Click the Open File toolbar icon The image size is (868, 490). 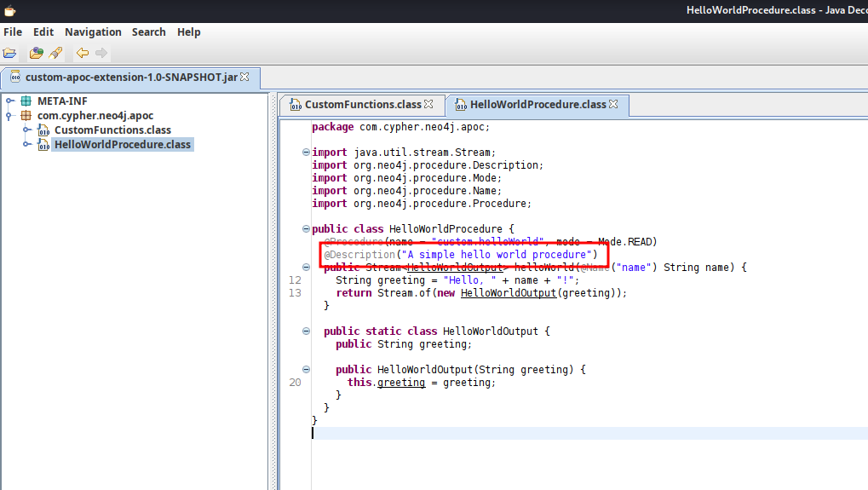pos(9,53)
